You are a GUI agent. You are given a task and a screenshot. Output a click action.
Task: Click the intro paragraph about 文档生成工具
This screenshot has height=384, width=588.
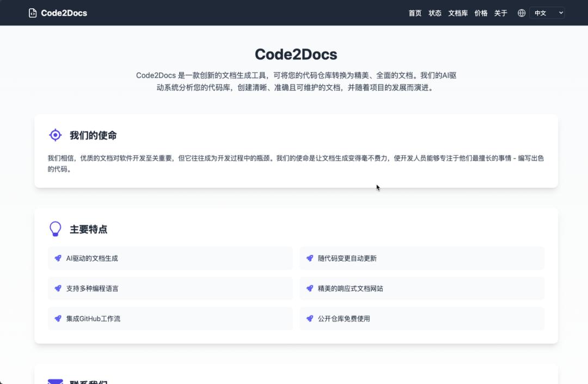point(296,81)
